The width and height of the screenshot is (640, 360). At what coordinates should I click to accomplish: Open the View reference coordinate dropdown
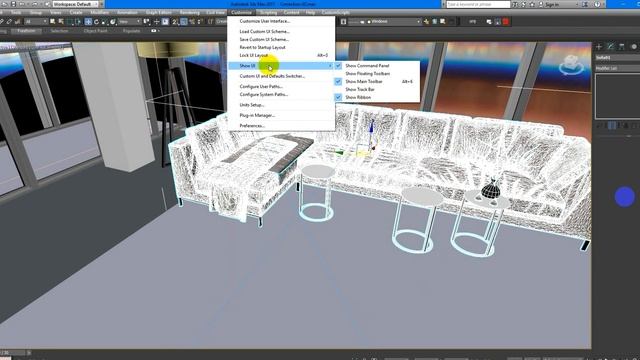tap(129, 22)
